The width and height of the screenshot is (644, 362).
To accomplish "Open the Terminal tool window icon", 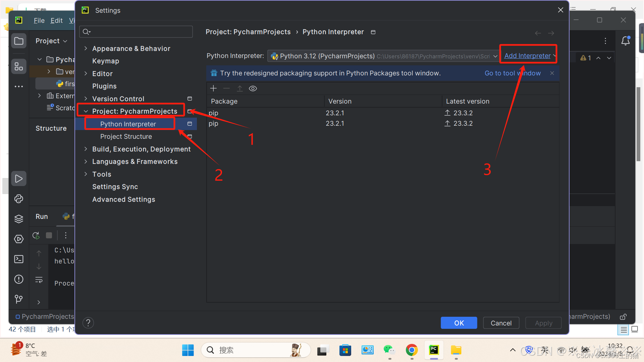I will pos(19,259).
